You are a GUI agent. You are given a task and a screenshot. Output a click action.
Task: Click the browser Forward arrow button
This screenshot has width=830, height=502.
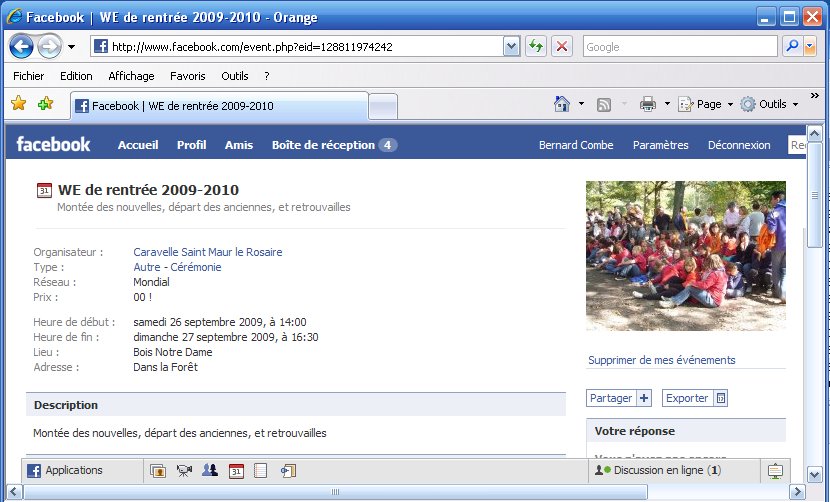[x=49, y=47]
